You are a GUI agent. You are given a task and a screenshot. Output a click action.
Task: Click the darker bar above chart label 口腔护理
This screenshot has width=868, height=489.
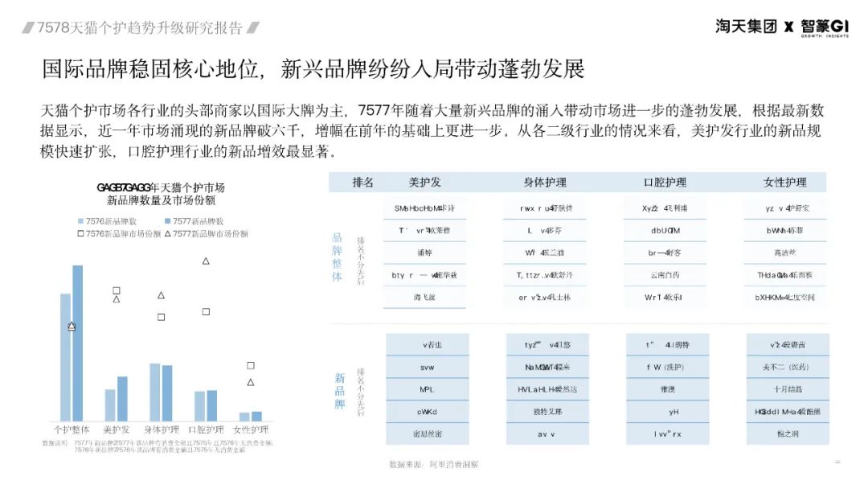pyautogui.click(x=212, y=406)
